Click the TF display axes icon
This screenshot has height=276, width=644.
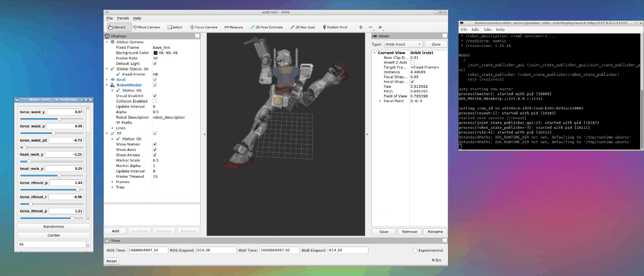(x=113, y=133)
